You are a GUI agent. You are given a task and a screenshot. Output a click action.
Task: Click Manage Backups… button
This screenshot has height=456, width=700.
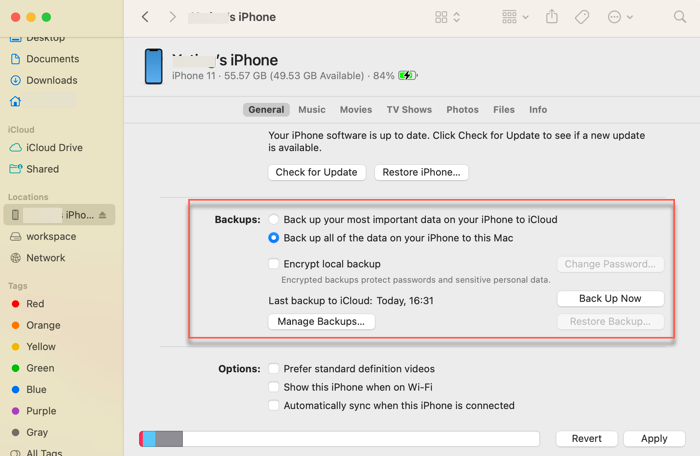pos(321,322)
